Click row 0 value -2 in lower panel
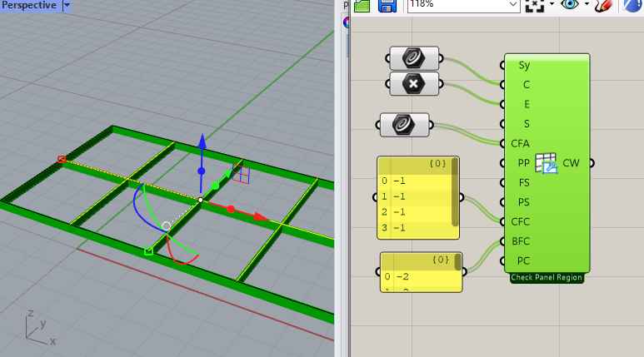This screenshot has height=357, width=644. pos(402,276)
